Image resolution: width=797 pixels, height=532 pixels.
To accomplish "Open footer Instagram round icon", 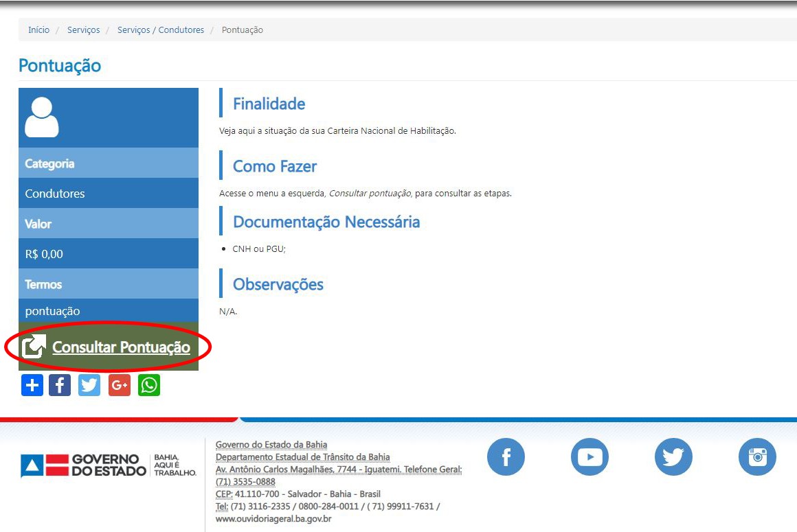I will (x=757, y=457).
